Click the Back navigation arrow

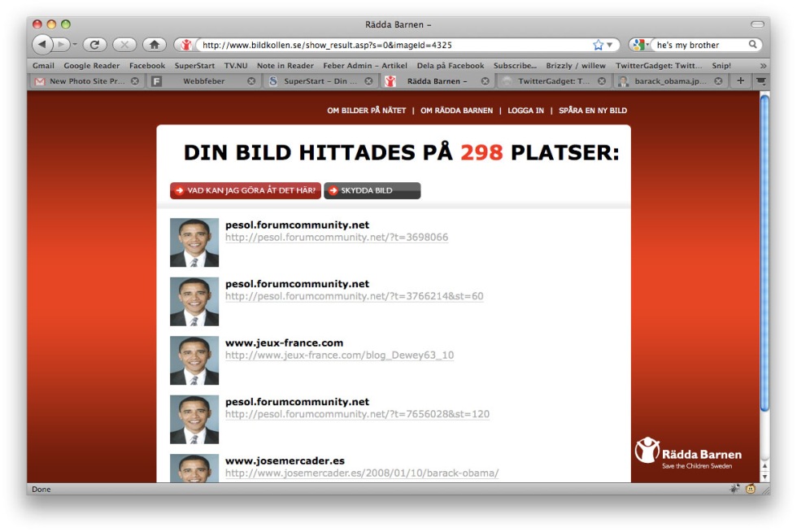tap(41, 46)
